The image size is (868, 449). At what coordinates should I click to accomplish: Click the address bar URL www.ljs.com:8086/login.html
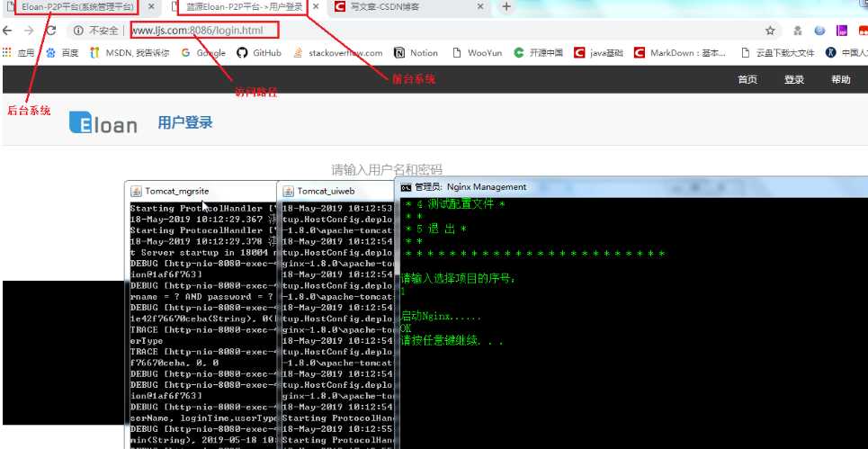(197, 31)
